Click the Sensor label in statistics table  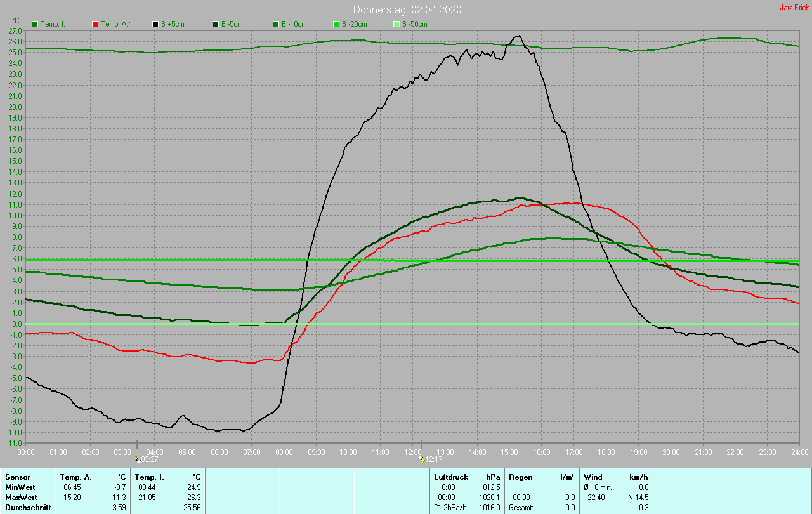pyautogui.click(x=17, y=477)
